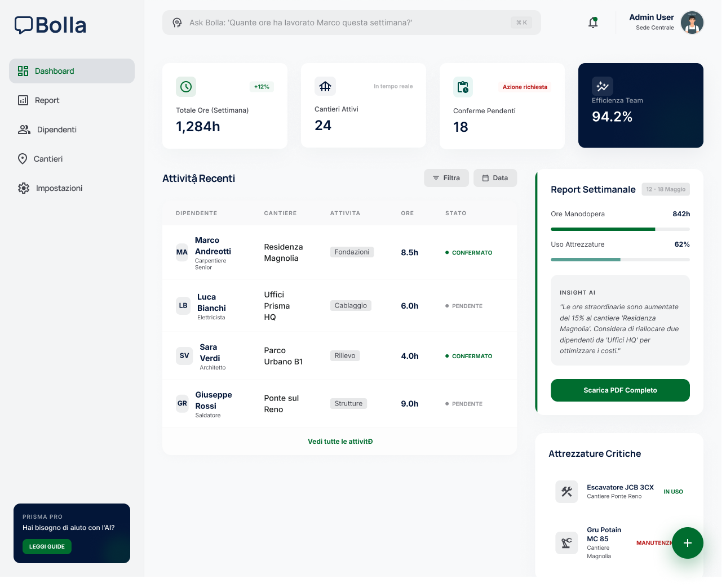Open the notifications bell
This screenshot has height=588, width=726.
pyautogui.click(x=593, y=23)
